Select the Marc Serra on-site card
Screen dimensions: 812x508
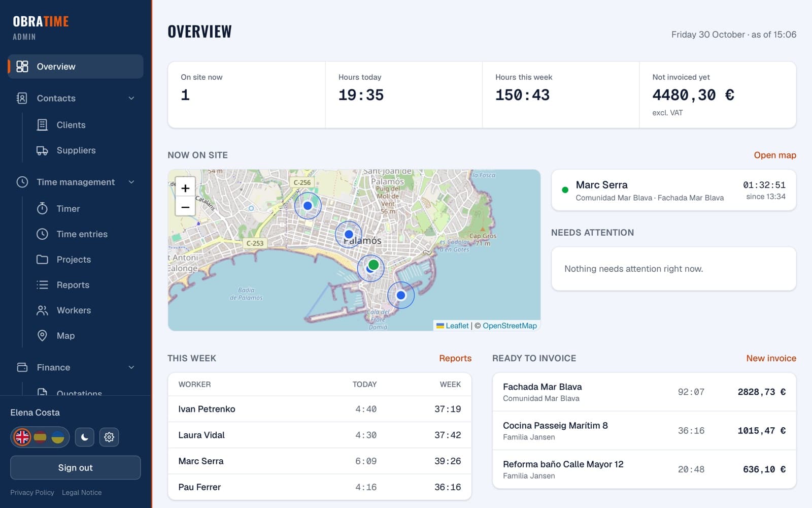673,190
